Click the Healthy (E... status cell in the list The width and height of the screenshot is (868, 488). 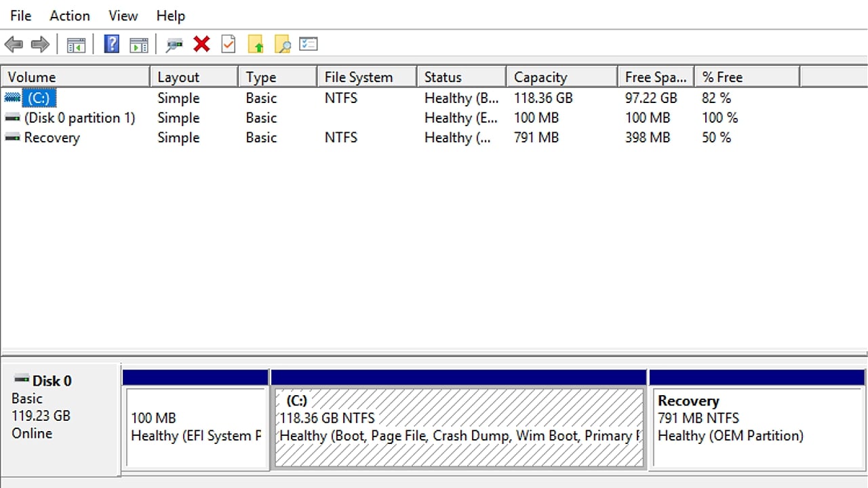461,118
